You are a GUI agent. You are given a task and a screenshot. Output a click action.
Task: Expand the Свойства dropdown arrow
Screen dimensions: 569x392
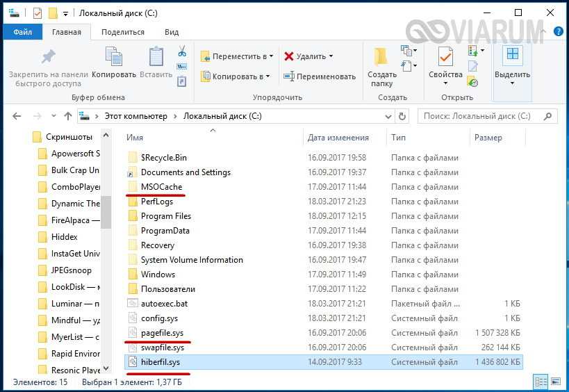445,84
